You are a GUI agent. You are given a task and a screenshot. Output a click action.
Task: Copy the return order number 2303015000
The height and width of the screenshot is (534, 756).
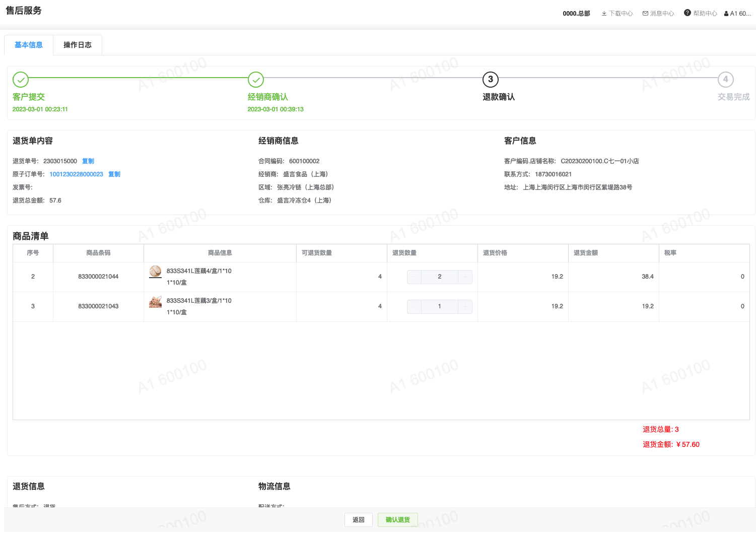88,161
